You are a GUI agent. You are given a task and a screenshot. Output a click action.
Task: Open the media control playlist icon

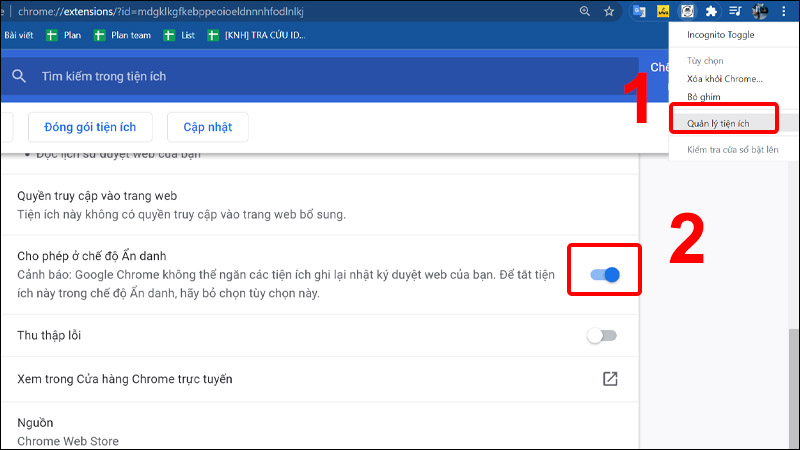click(735, 12)
